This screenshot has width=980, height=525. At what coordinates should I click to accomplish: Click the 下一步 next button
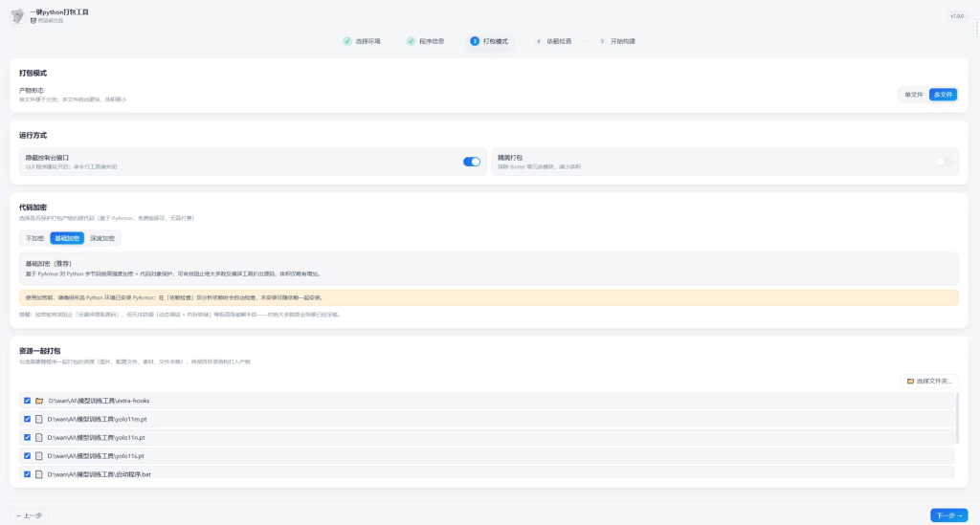(948, 515)
